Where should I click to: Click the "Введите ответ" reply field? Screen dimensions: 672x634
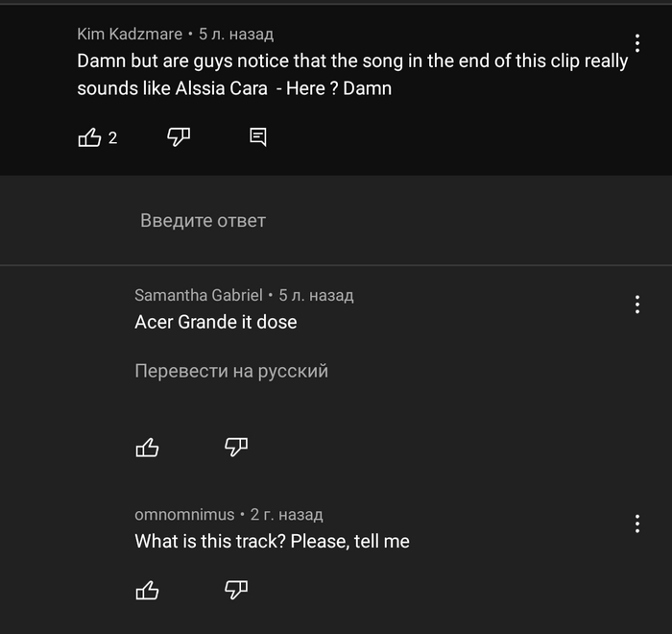point(203,221)
